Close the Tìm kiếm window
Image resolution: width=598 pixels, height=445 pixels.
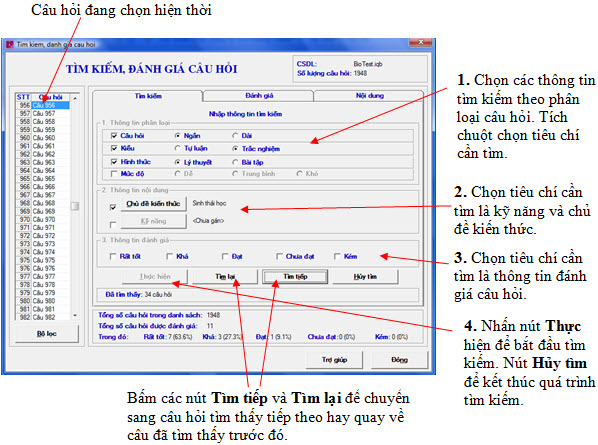pyautogui.click(x=420, y=42)
